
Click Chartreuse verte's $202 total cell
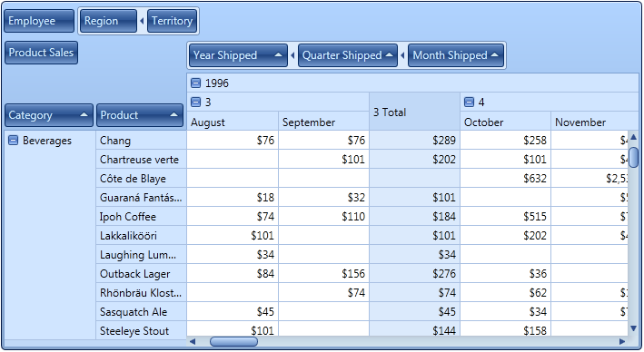point(414,160)
